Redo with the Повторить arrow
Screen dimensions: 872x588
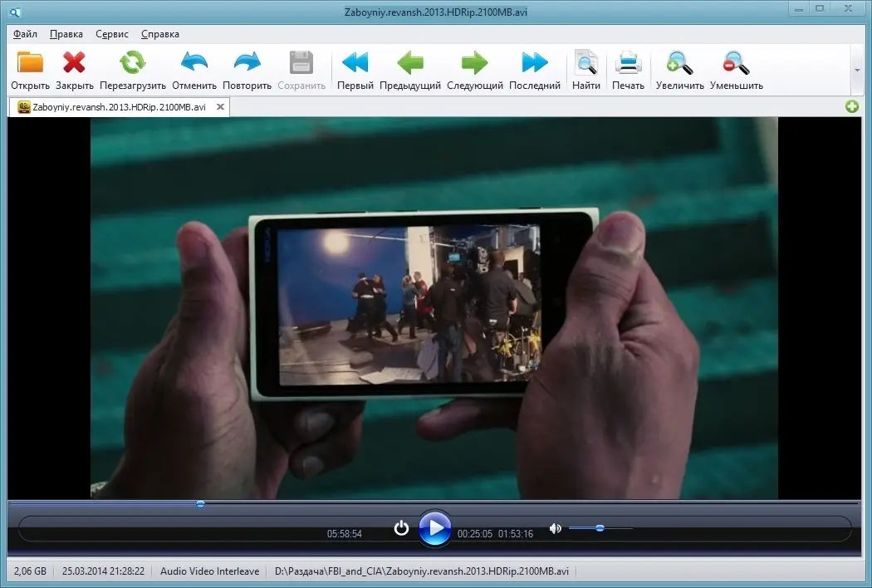pyautogui.click(x=247, y=62)
